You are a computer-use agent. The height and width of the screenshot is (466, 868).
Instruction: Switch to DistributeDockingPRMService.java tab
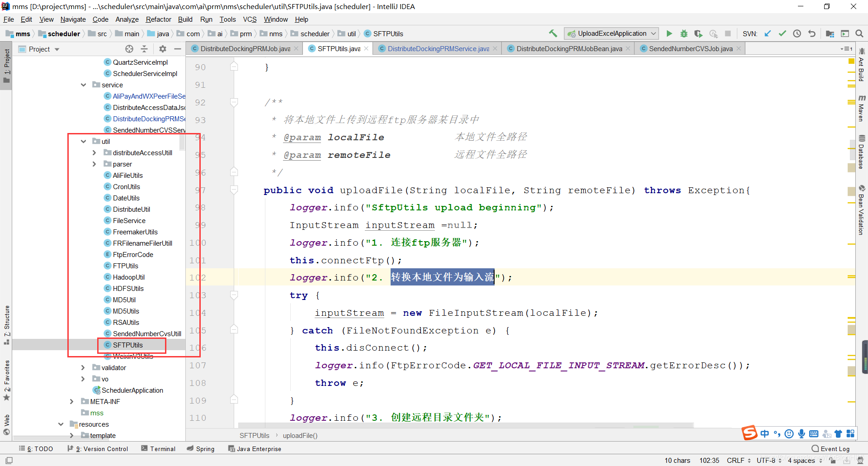coord(438,49)
